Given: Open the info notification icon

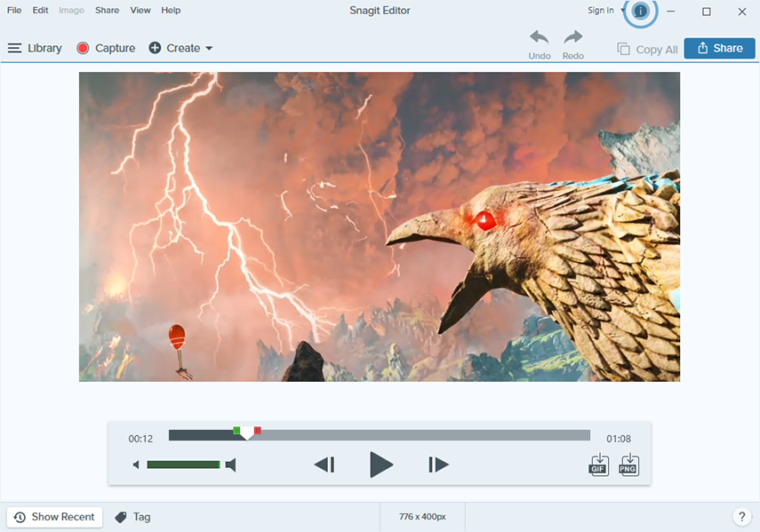Looking at the screenshot, I should [640, 12].
